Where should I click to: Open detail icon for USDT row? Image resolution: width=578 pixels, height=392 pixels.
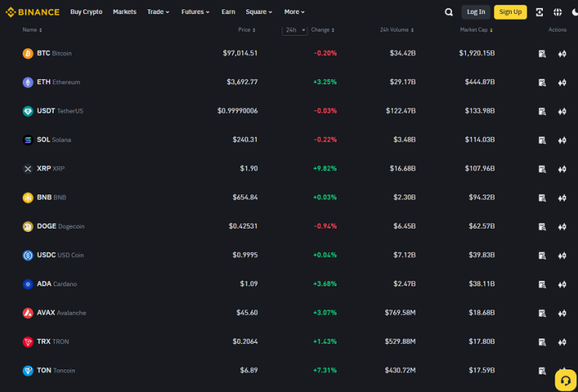coord(542,111)
